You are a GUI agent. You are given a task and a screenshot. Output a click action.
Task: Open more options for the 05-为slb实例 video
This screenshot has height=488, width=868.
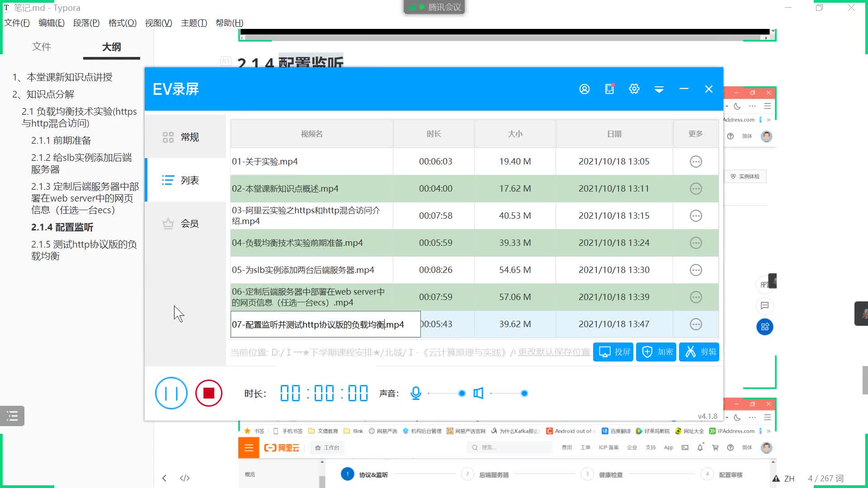pos(696,270)
